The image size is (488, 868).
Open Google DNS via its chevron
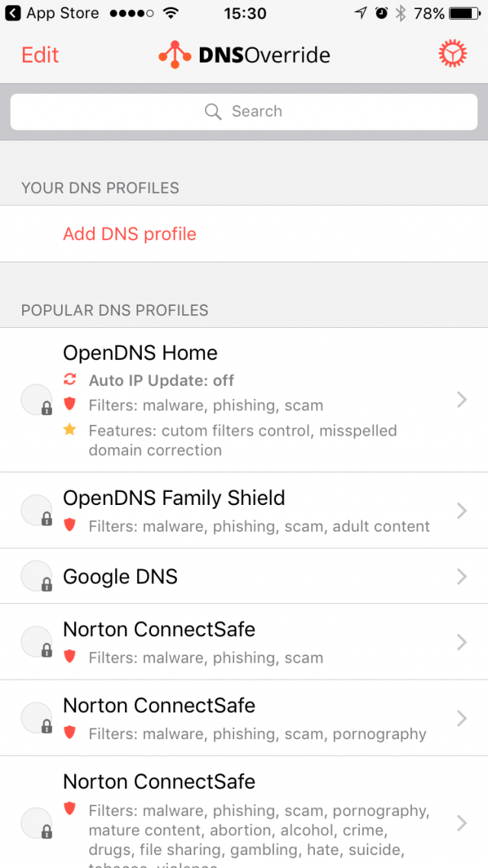click(463, 577)
